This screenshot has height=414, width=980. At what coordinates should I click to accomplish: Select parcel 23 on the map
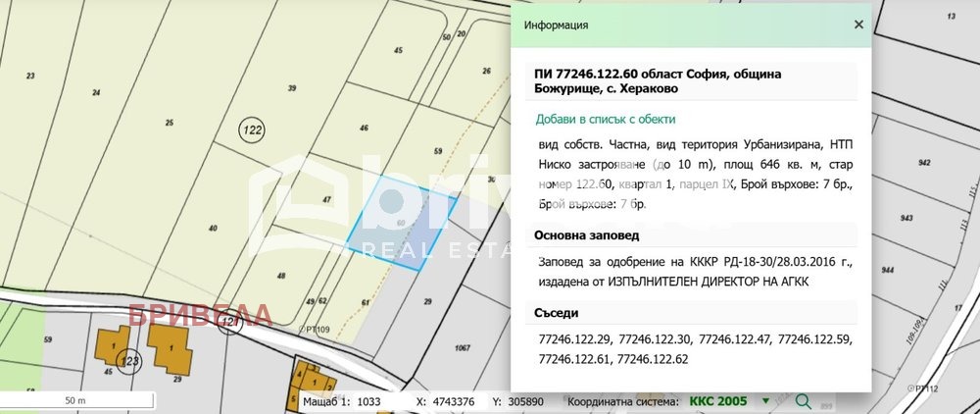coord(30,76)
